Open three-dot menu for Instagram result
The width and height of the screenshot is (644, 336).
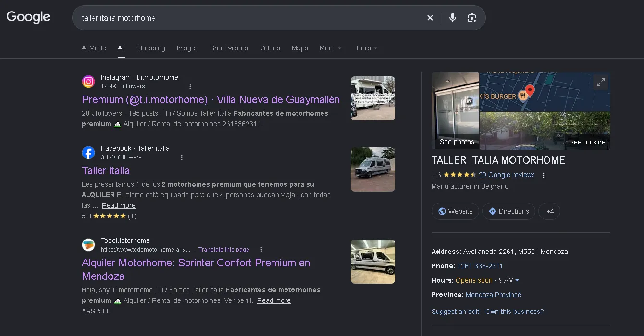[x=190, y=86]
